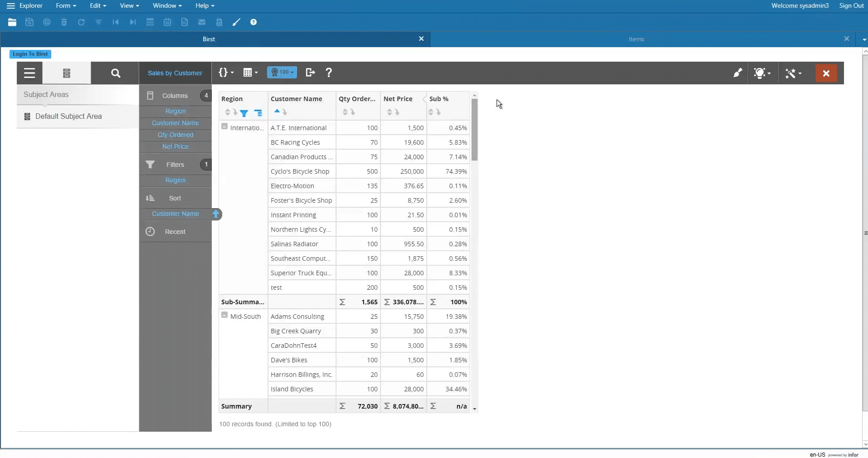Collapse the International region group
This screenshot has height=458, width=868.
point(224,127)
